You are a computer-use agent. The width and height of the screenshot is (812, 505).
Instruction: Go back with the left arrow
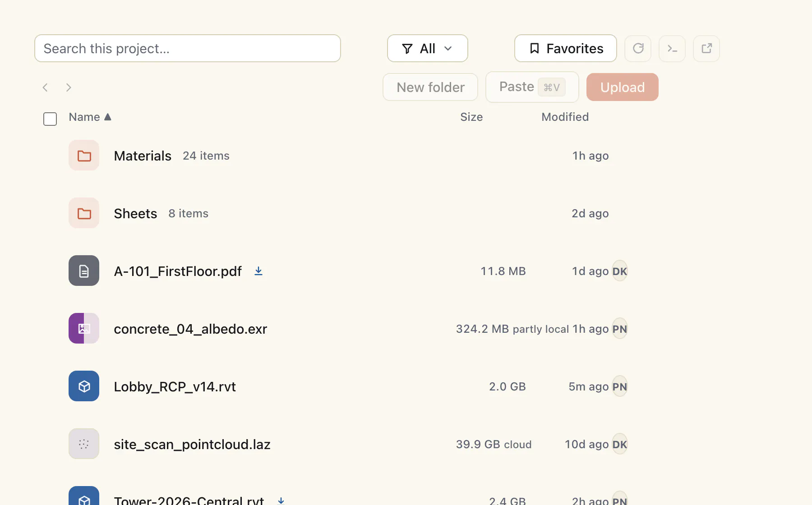[x=45, y=87]
